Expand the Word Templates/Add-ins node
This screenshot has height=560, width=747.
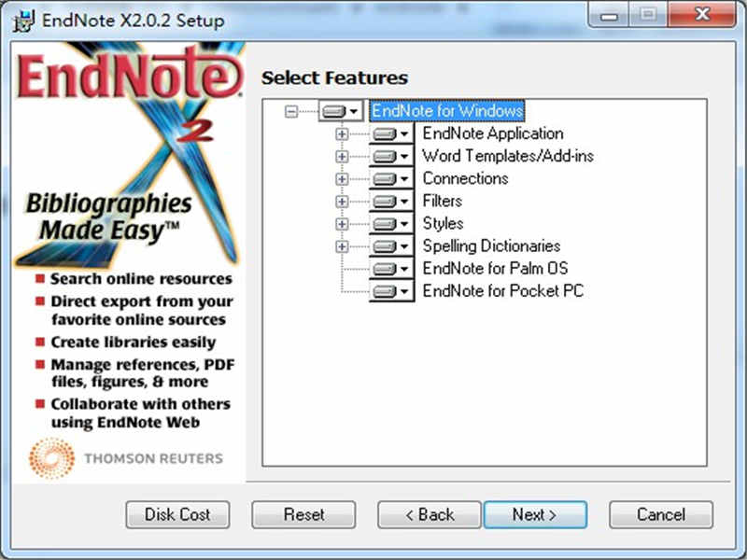(x=342, y=157)
